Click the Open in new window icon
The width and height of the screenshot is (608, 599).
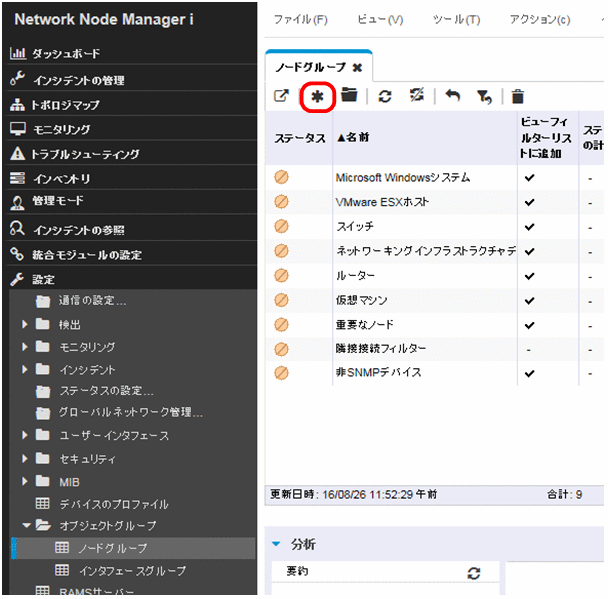(x=281, y=96)
